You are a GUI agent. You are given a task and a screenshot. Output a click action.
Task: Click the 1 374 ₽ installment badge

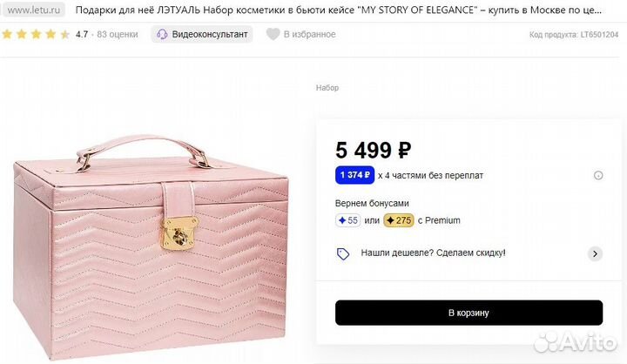point(354,175)
